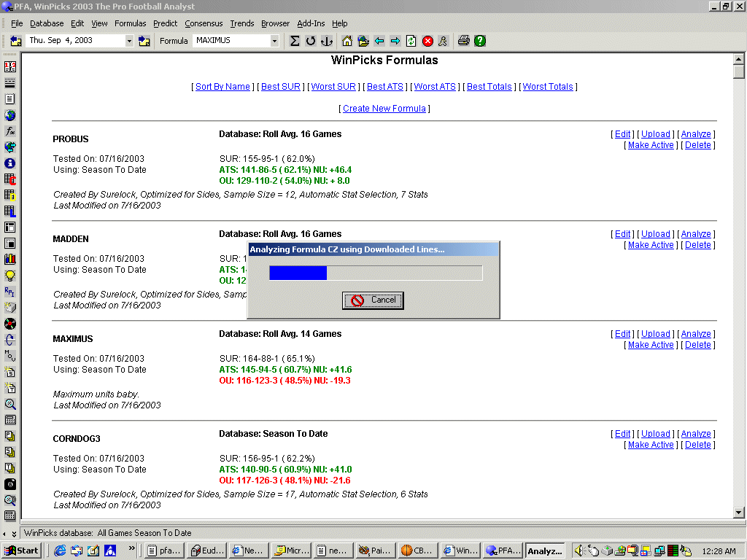Screen dimensions: 747x560
Task: Click the Create New Formula link
Action: click(384, 109)
